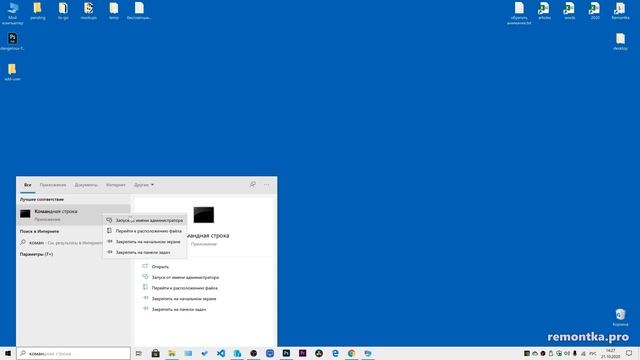
Task: Open Microsoft Edge from the taskbar
Action: pos(335,353)
